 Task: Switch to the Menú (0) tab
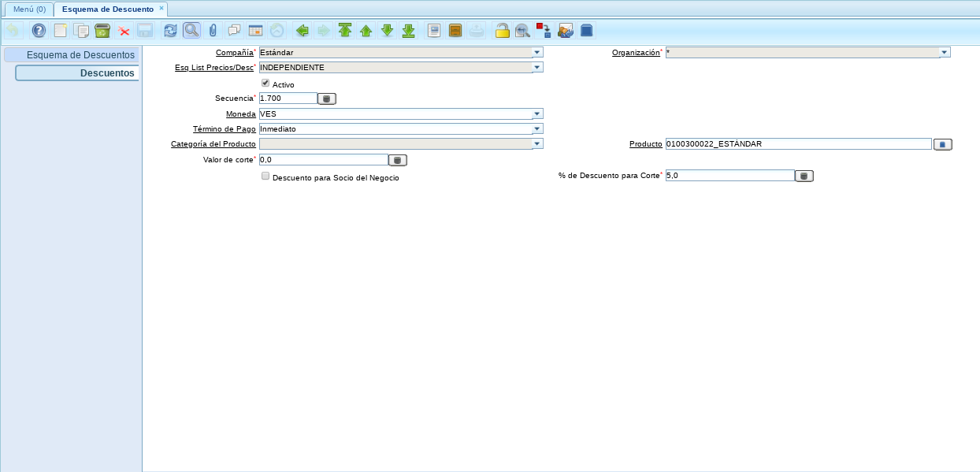(x=29, y=9)
